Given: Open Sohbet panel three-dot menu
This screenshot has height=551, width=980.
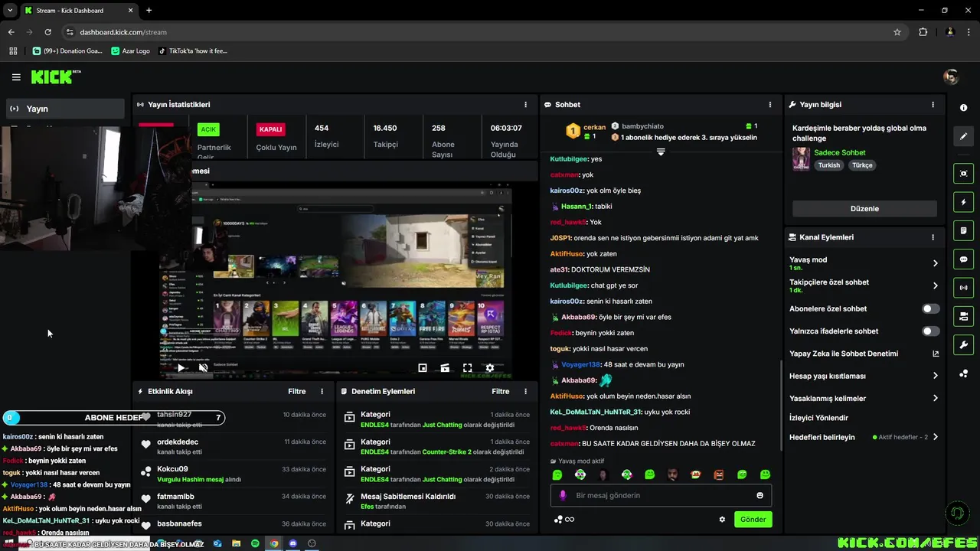Looking at the screenshot, I should tap(770, 104).
